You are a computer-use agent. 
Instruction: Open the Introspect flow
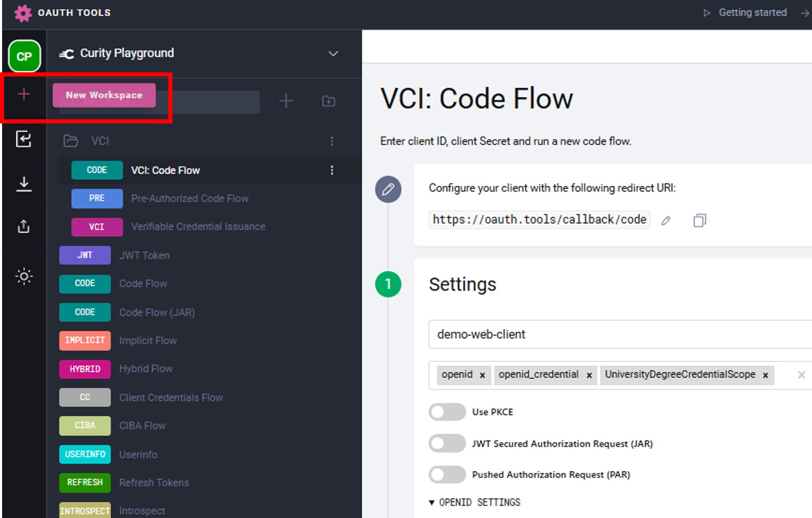point(142,511)
